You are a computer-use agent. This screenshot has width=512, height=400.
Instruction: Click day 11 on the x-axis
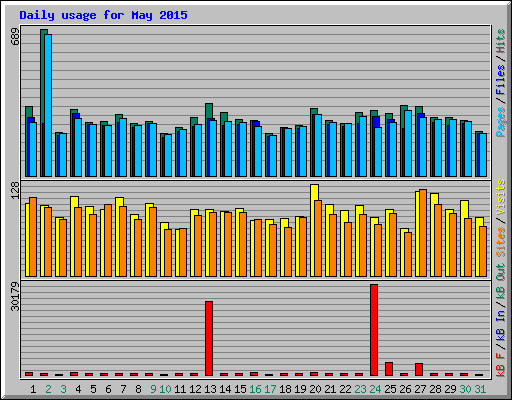pos(180,389)
